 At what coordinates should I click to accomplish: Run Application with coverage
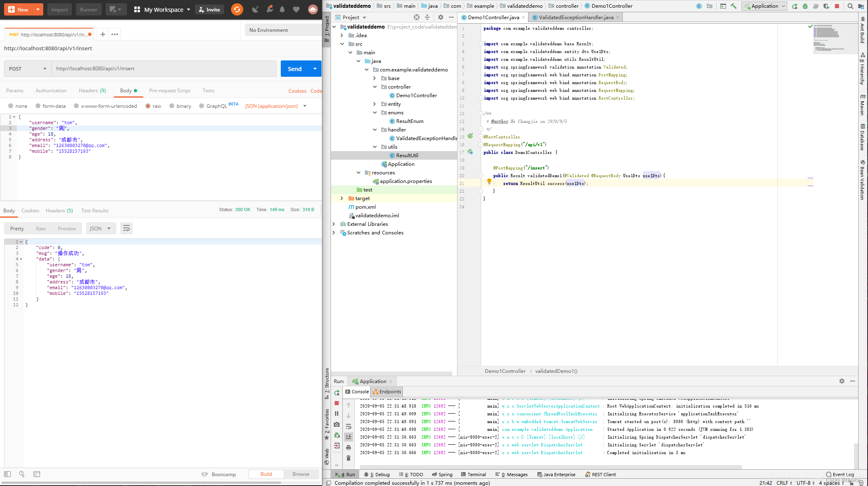pos(826,6)
